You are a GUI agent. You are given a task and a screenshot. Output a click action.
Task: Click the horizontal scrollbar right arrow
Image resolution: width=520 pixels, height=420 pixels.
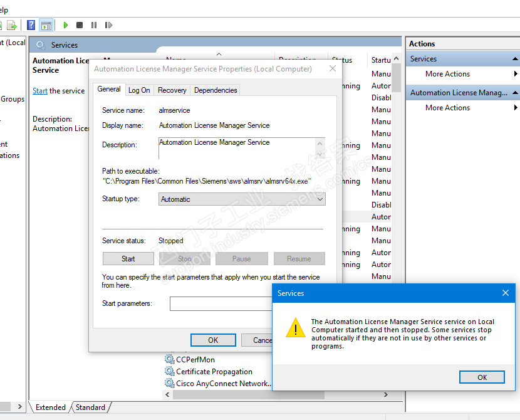coord(386,394)
